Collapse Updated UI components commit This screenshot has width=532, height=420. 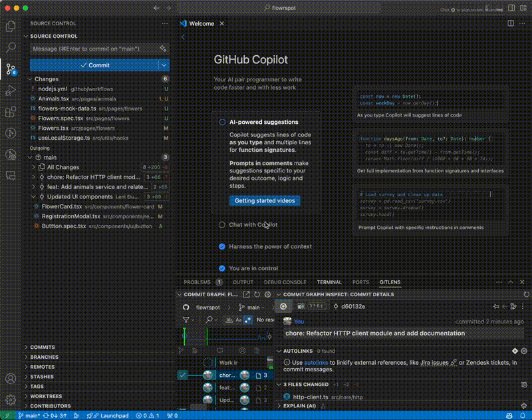pos(33,196)
